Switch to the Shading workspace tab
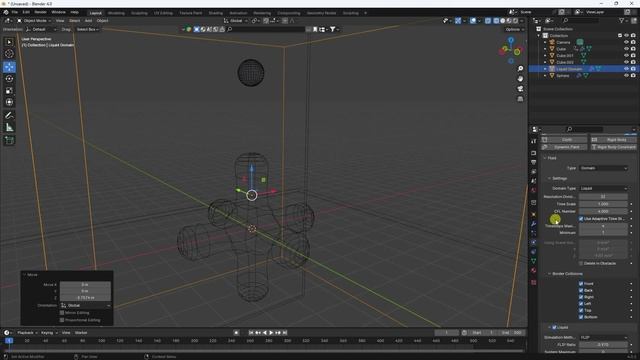 pos(216,13)
